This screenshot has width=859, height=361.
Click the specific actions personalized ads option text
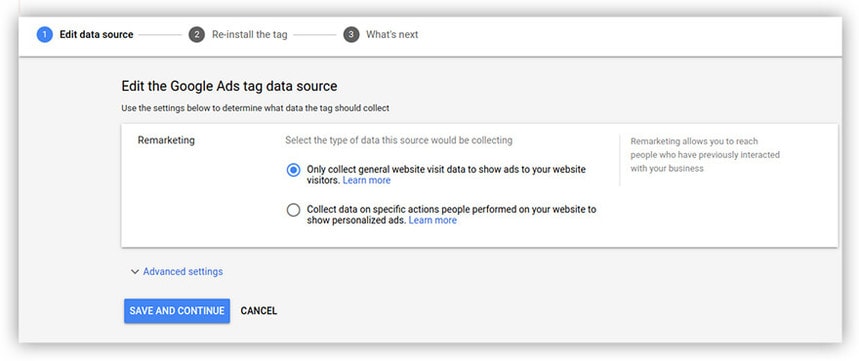point(451,215)
